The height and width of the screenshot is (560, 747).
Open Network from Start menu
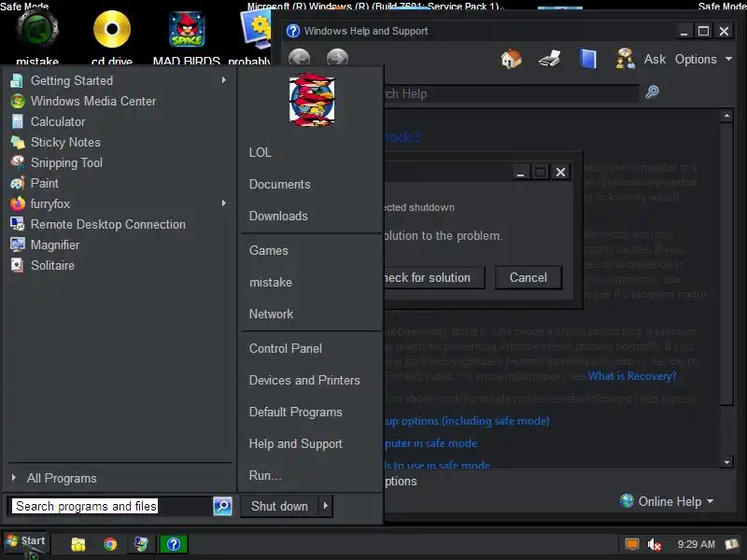coord(271,315)
